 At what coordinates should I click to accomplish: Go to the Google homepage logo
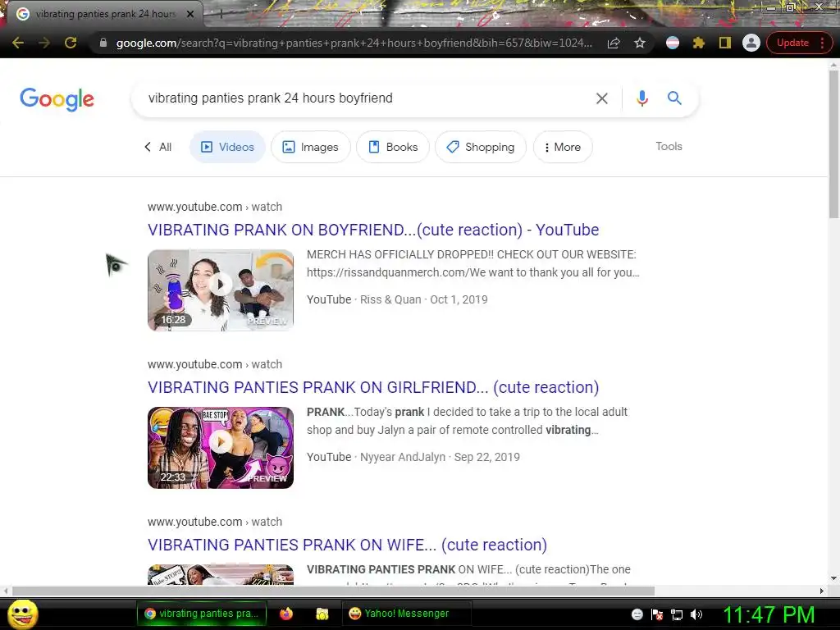point(57,99)
